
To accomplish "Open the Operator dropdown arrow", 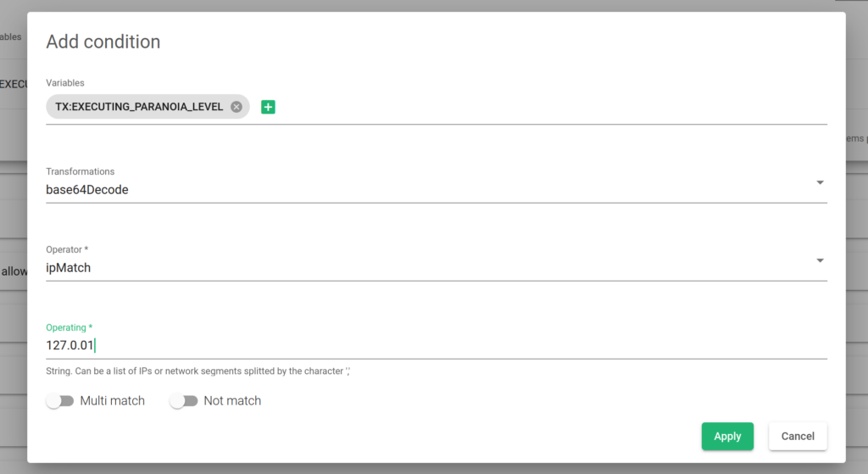I will click(820, 260).
